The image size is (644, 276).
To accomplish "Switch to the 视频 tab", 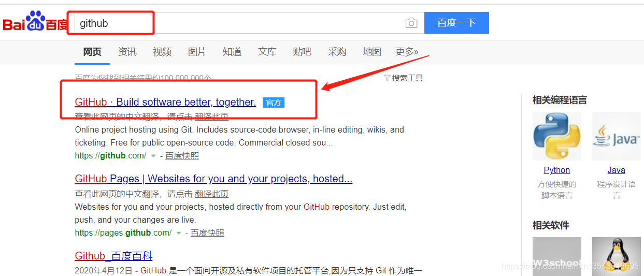I will point(162,52).
